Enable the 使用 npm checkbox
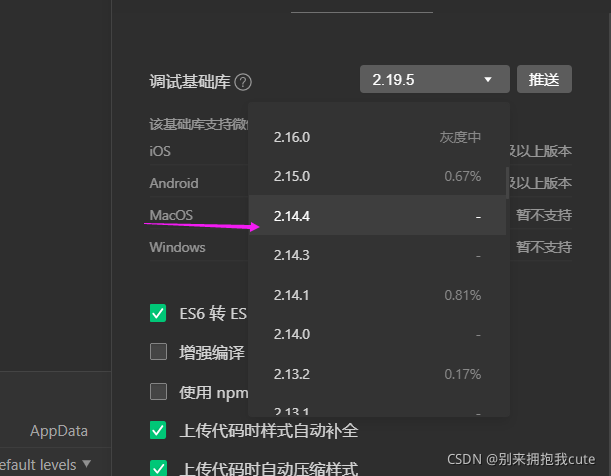This screenshot has width=611, height=476. [158, 391]
